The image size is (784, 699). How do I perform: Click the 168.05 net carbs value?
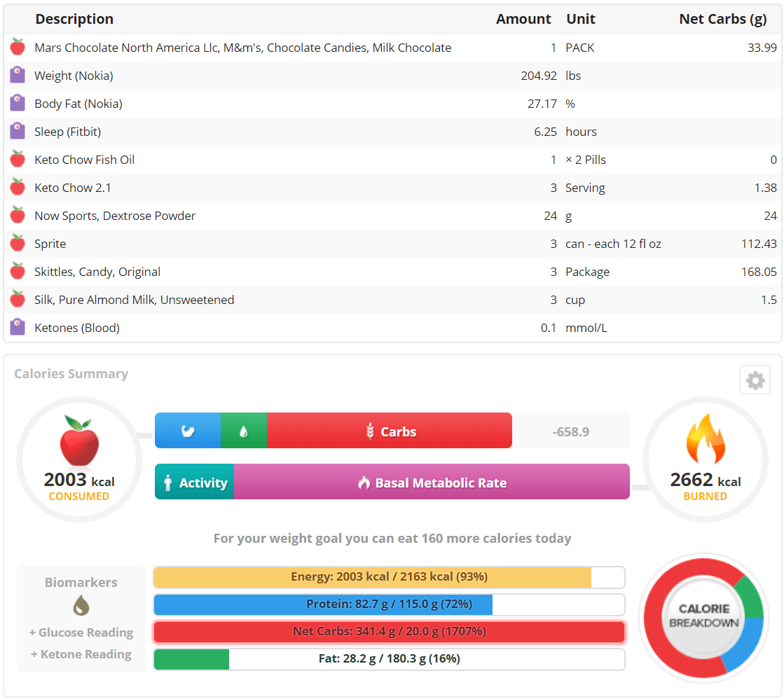tap(759, 272)
